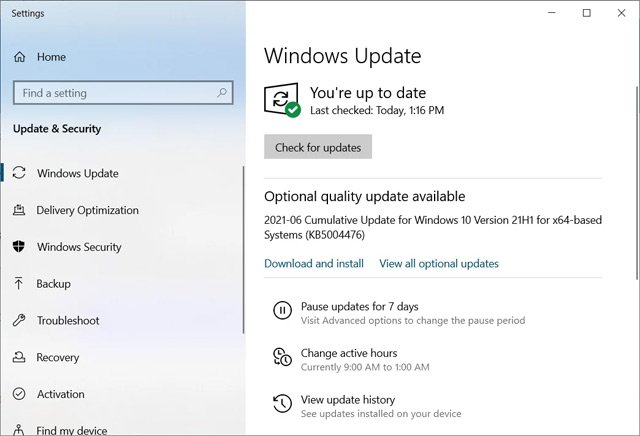
Task: Click the Activation checkmark icon
Action: [x=19, y=394]
